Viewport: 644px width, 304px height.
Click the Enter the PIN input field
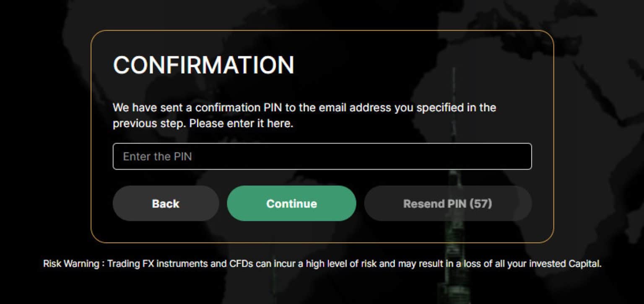(322, 156)
